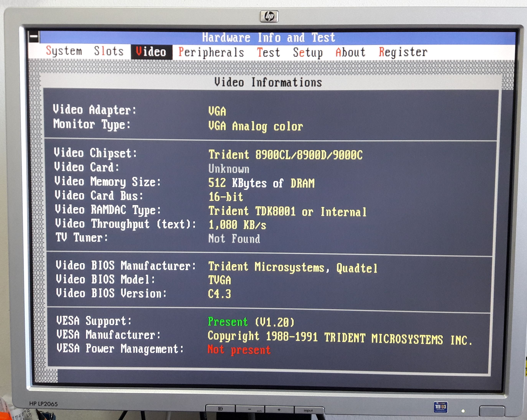Click the 'VESA Support:' label
Screen dimensions: 527x420
point(94,321)
